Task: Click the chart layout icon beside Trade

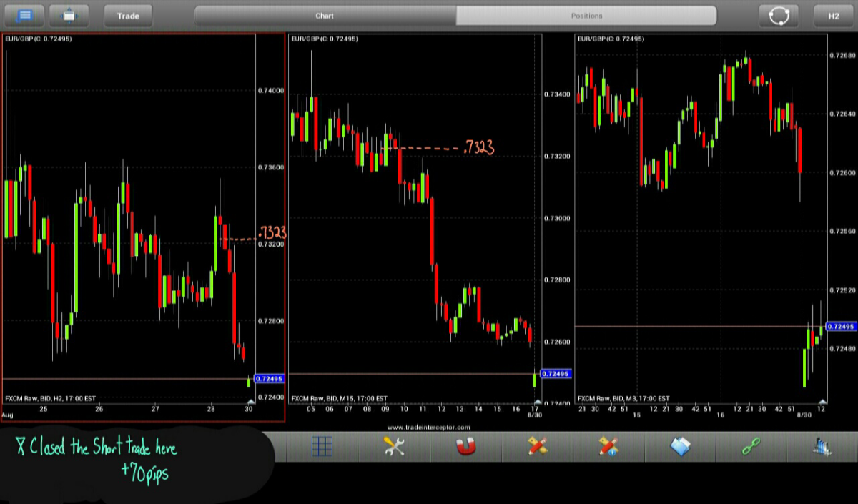Action: tap(69, 15)
